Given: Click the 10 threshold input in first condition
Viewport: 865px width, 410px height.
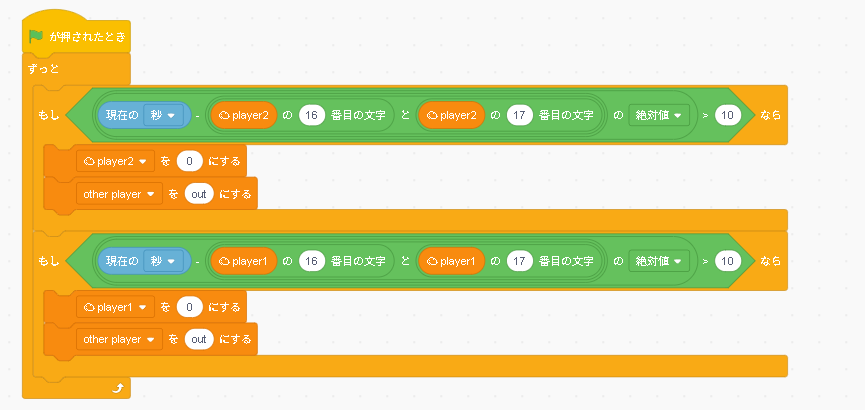Looking at the screenshot, I should (x=727, y=115).
